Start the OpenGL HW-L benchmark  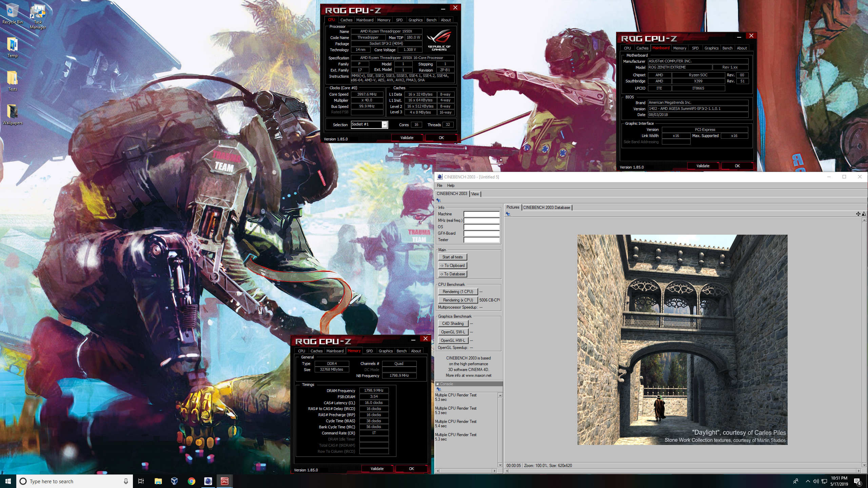click(x=453, y=340)
